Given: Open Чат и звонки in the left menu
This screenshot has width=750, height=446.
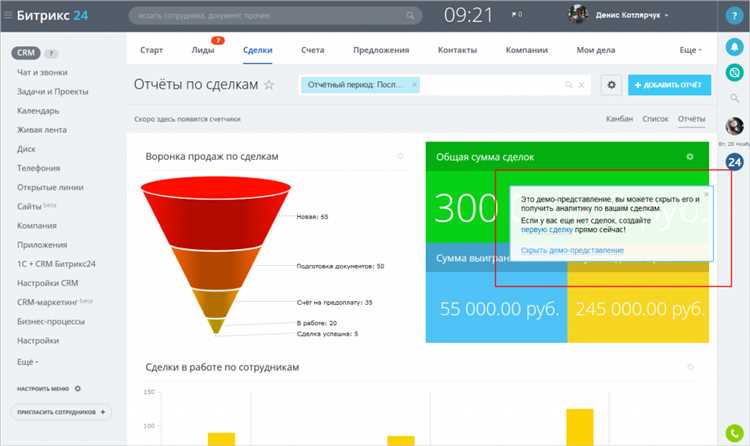Looking at the screenshot, I should tap(42, 72).
